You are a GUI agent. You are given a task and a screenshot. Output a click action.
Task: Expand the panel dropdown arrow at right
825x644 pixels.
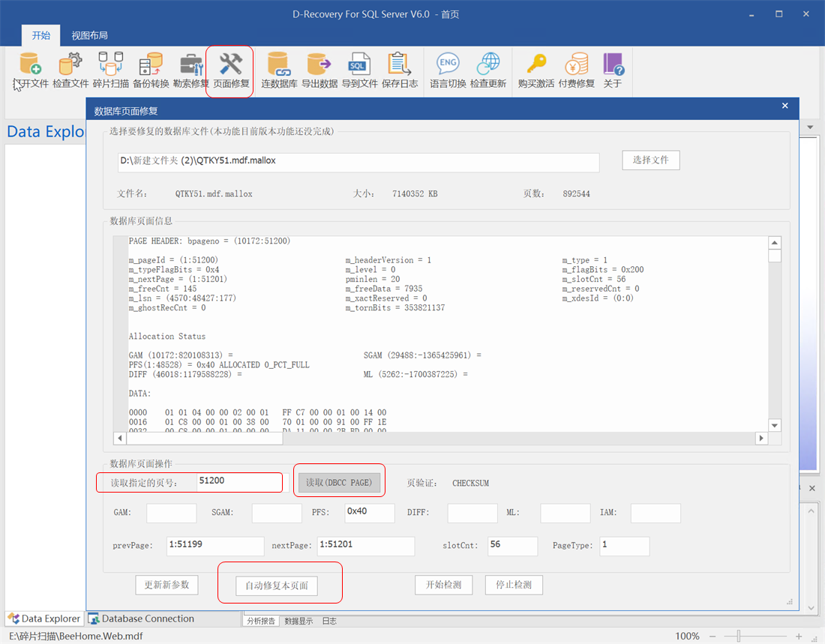[810, 127]
